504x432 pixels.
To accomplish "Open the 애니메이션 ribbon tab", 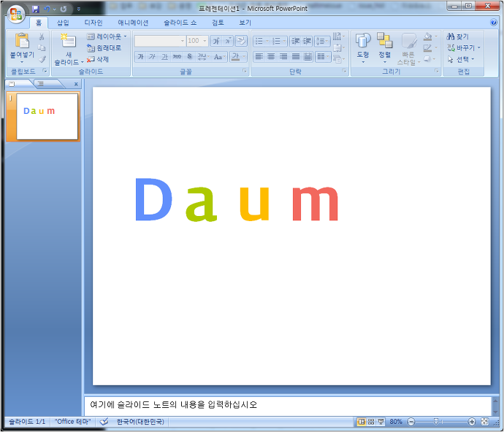I will (133, 23).
